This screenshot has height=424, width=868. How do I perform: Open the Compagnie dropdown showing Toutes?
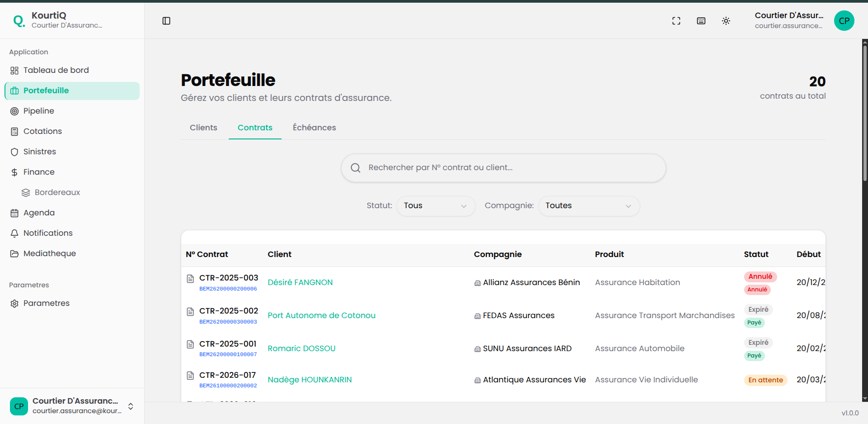[588, 206]
